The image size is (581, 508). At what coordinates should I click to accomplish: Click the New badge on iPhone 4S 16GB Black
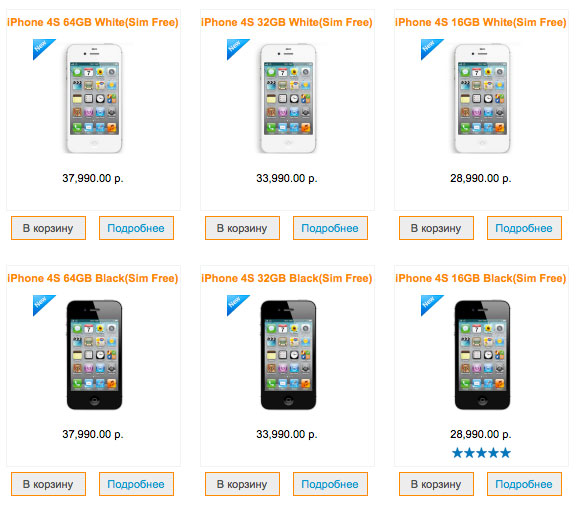click(430, 303)
